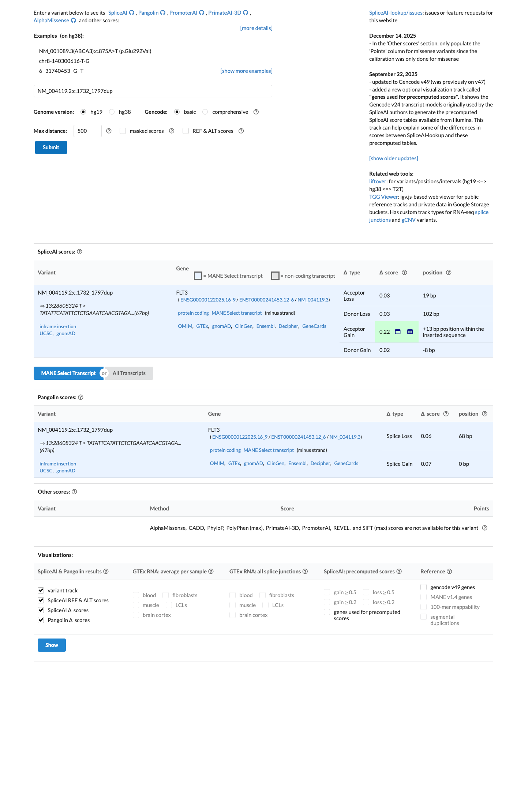Click SpliceAI & Pangolin results help icon
Screen dimensions: 532x805
click(x=106, y=572)
